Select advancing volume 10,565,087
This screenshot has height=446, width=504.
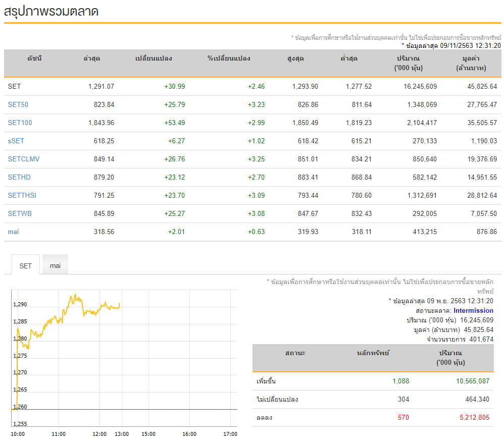click(x=473, y=381)
